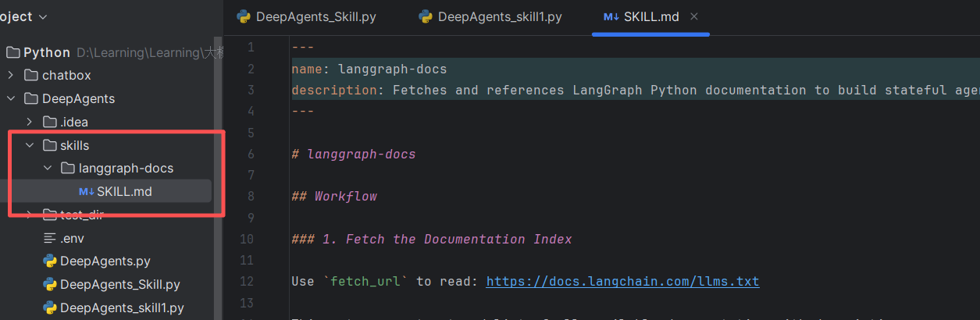Click the langgraph-docs folder icon
Image resolution: width=980 pixels, height=320 pixels.
click(68, 169)
